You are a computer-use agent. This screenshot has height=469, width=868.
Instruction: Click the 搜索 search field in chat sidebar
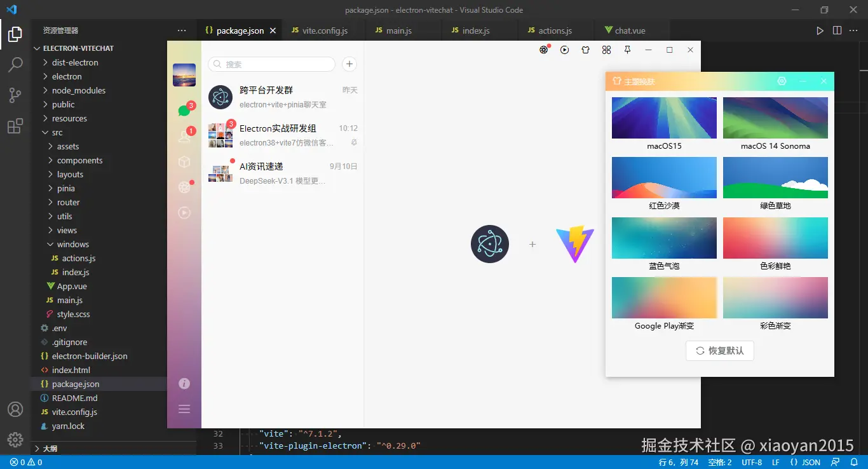click(x=271, y=64)
